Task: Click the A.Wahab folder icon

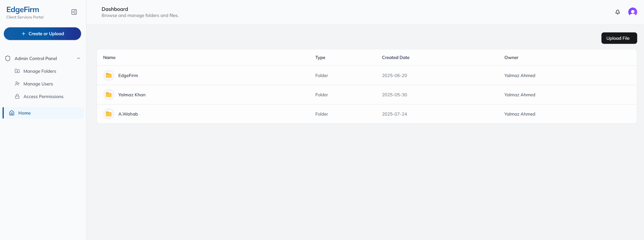Action: (x=109, y=114)
